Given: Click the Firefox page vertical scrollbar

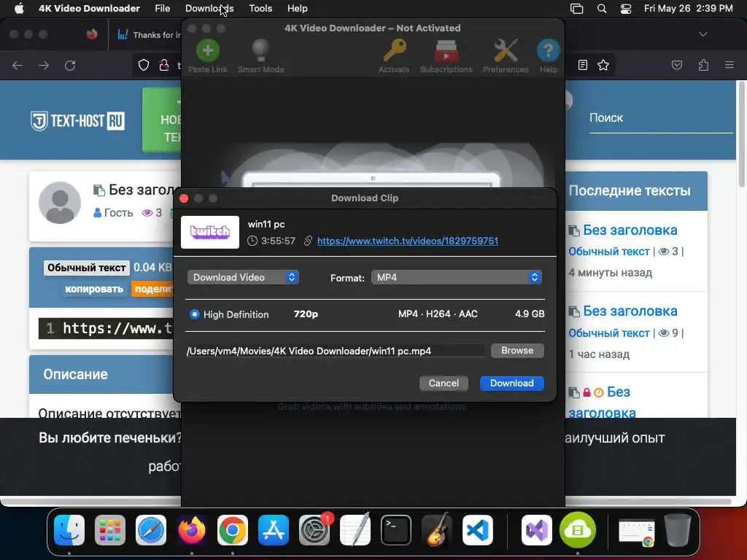Looking at the screenshot, I should [741, 135].
